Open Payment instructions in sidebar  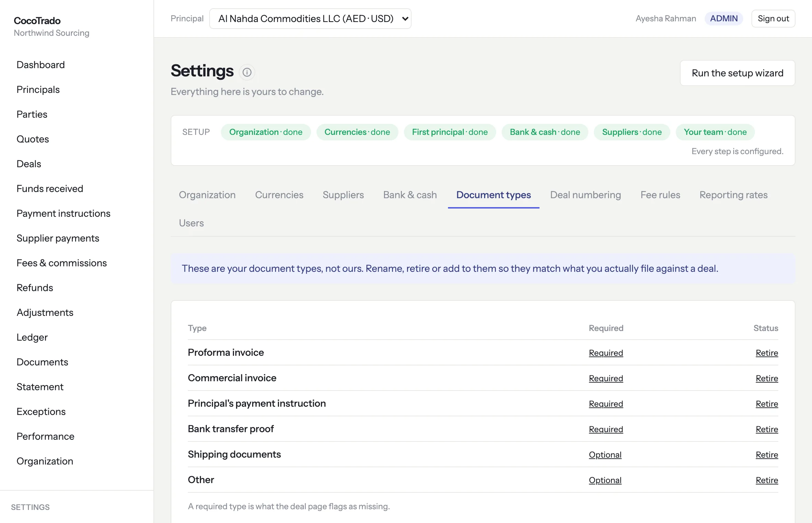pos(63,213)
